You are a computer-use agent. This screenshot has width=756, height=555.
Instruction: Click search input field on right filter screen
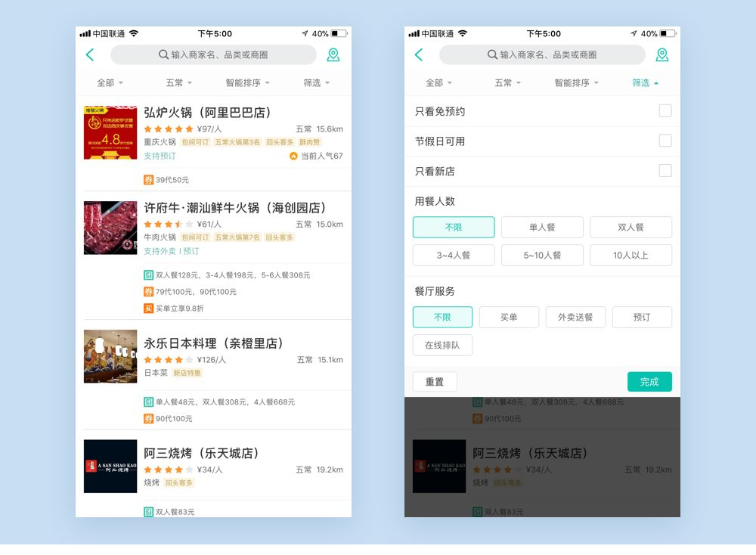click(x=542, y=55)
